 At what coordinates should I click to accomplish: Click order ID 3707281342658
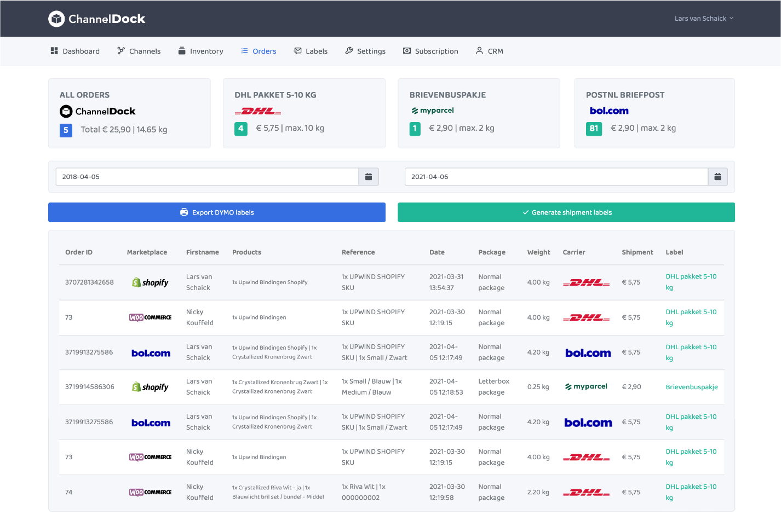pos(89,282)
